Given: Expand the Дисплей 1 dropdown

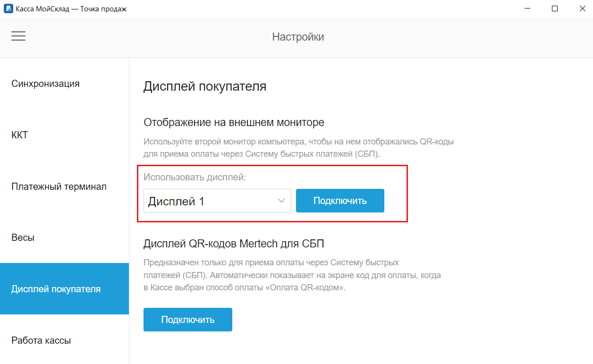Looking at the screenshot, I should pos(217,200).
